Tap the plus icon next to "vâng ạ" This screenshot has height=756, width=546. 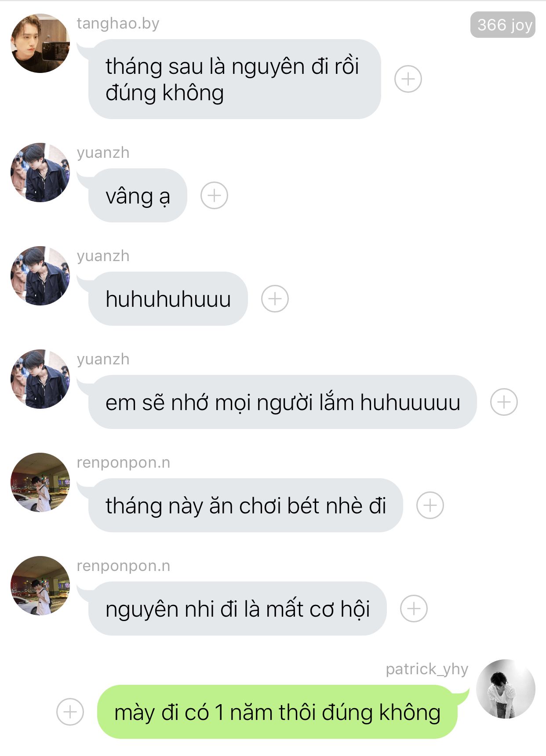(x=214, y=195)
